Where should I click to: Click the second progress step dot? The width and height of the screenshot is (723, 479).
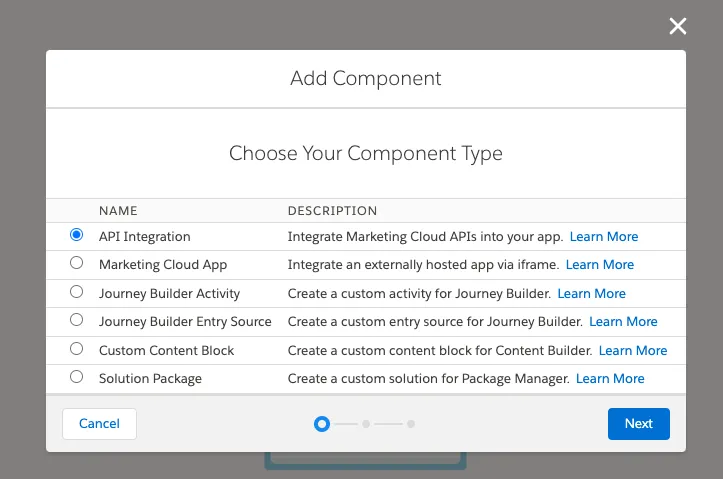[366, 424]
